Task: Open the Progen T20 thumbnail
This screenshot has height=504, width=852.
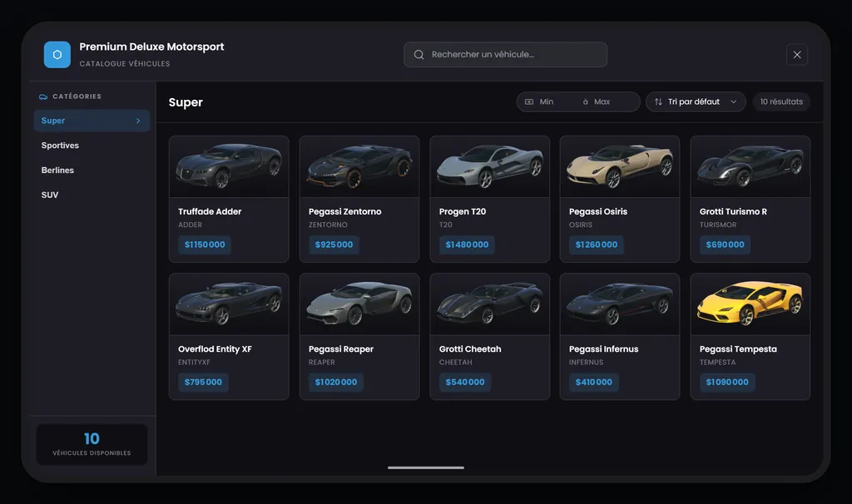Action: 489,166
